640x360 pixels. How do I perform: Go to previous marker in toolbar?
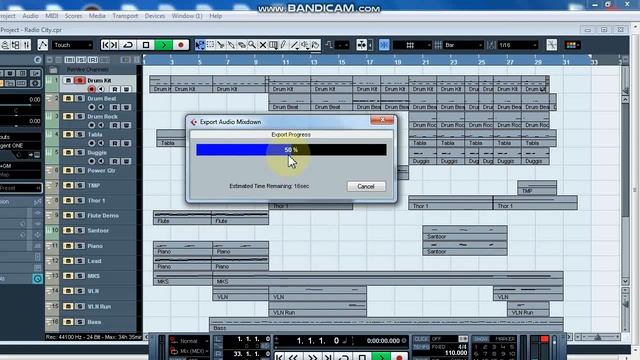105,45
